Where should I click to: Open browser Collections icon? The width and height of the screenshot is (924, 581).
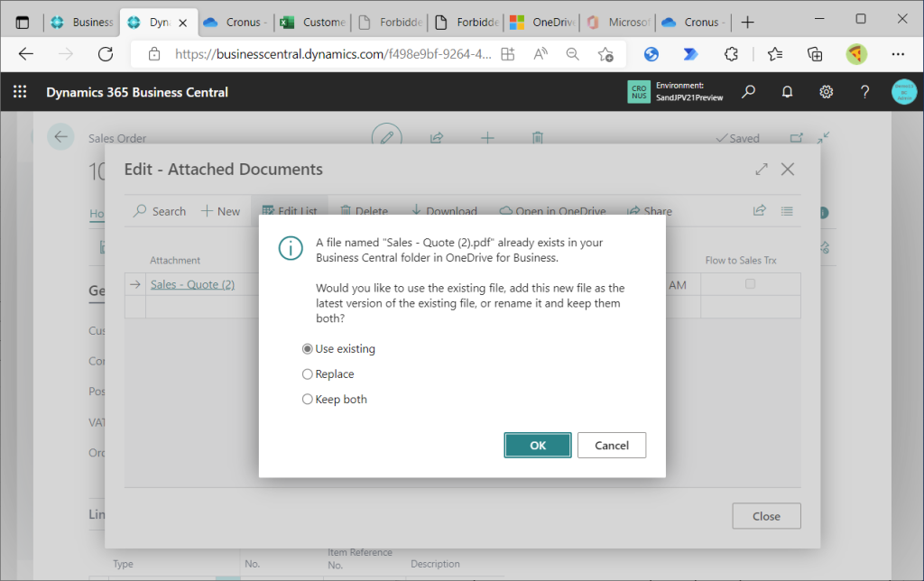[x=815, y=54]
